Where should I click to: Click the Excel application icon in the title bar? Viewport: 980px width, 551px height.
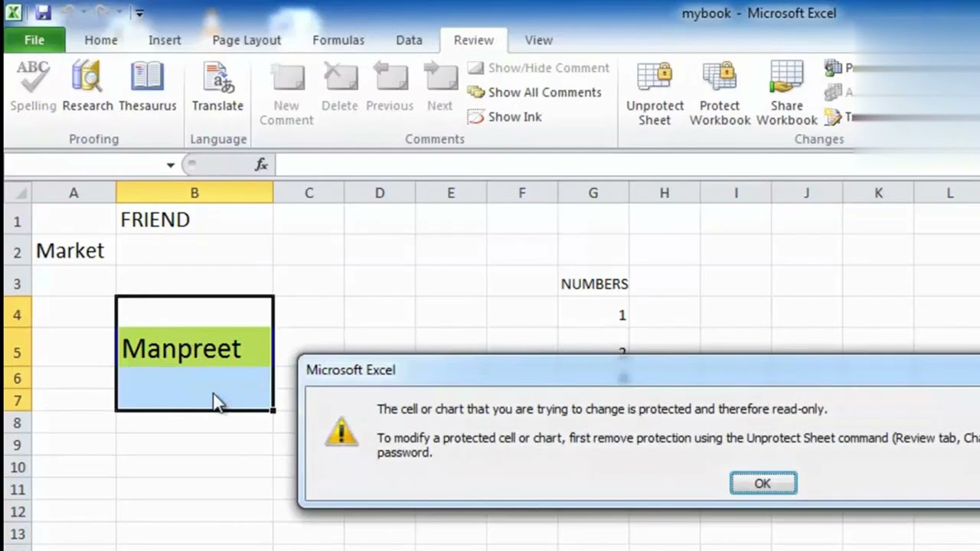click(15, 12)
